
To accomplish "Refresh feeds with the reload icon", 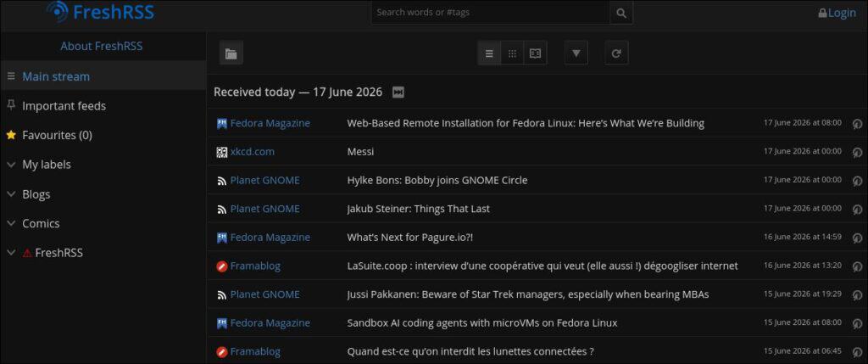I will point(616,53).
